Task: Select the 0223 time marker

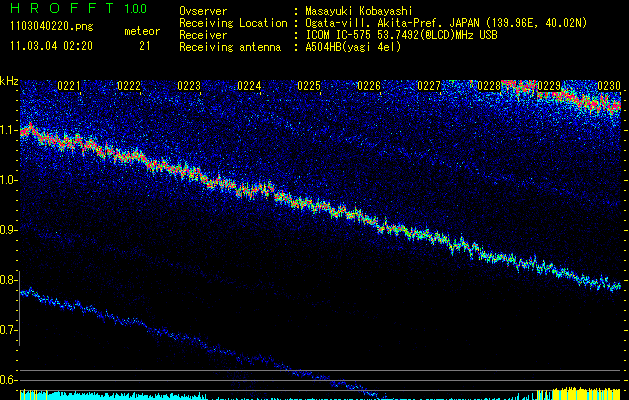Action: (x=189, y=87)
